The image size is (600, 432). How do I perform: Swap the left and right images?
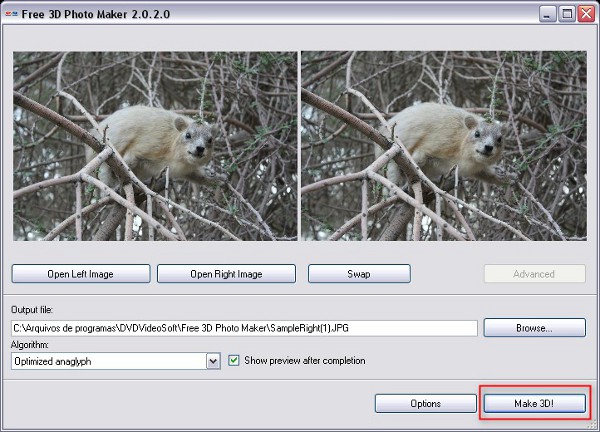359,274
